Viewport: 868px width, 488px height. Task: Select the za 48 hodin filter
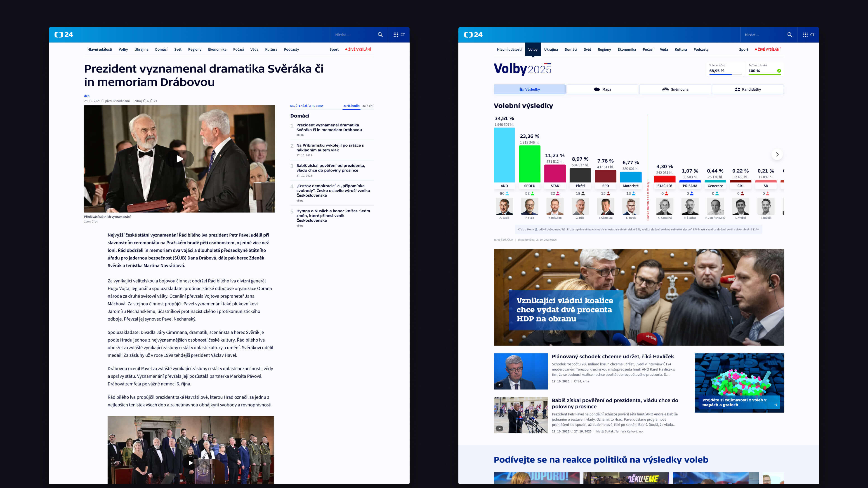(x=351, y=106)
